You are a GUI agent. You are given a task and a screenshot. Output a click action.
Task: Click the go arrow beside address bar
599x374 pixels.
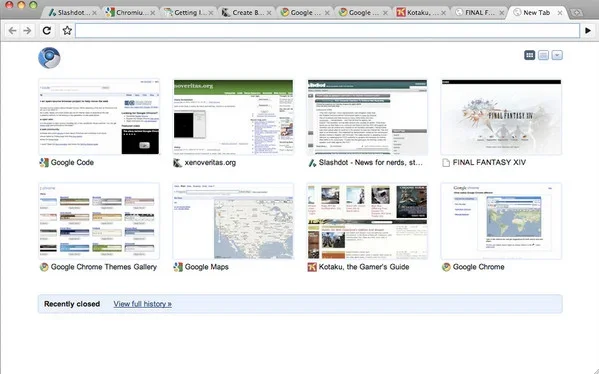point(588,31)
